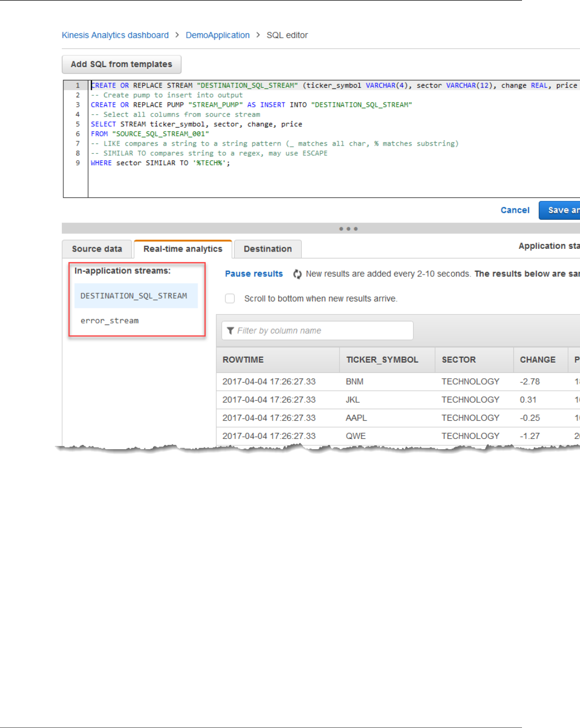This screenshot has height=728, width=580.
Task: Switch to the Source data tab
Action: (97, 249)
